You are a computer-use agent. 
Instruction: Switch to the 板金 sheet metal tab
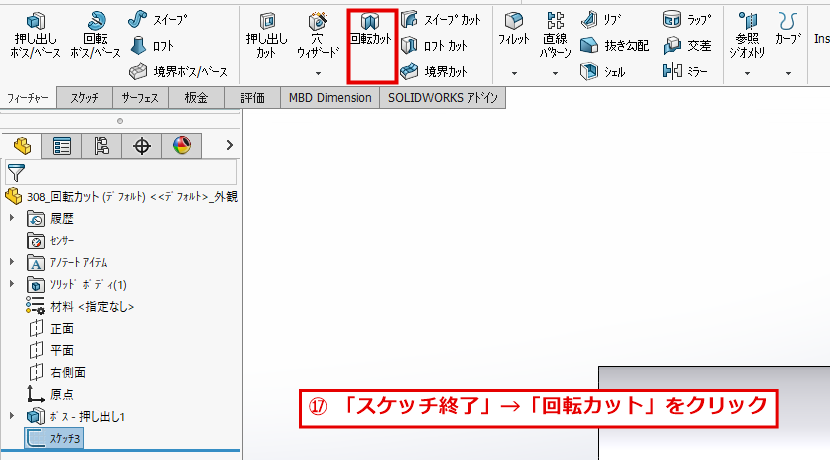[196, 98]
